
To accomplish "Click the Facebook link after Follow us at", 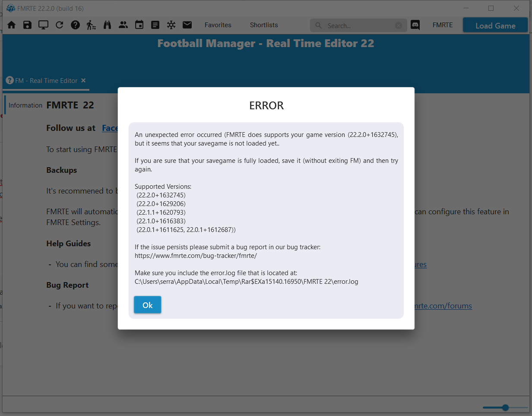I will click(x=110, y=128).
